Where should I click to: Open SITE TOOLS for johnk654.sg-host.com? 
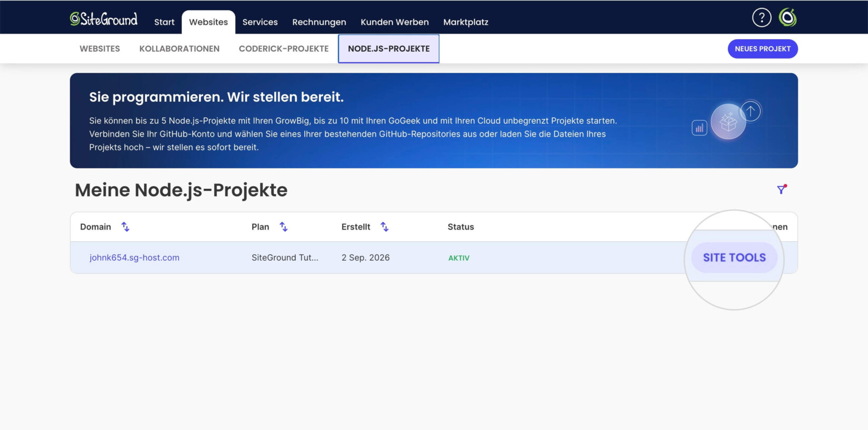[x=734, y=257]
